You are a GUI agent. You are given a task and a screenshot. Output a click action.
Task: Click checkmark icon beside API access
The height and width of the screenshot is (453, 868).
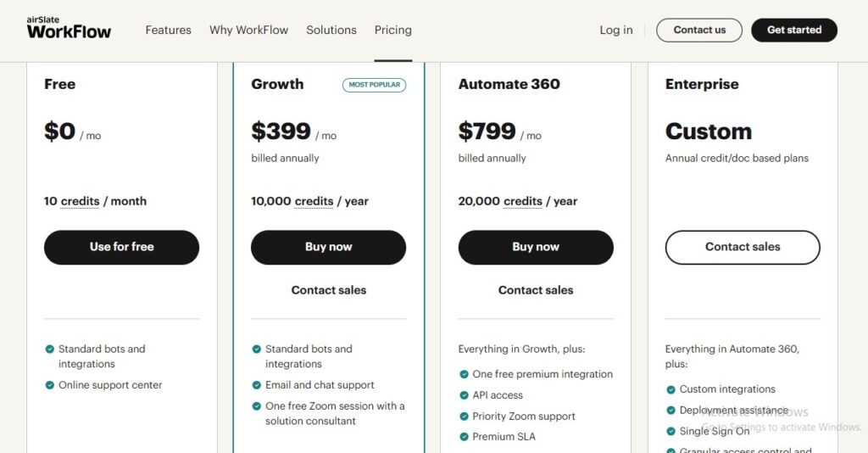click(464, 395)
